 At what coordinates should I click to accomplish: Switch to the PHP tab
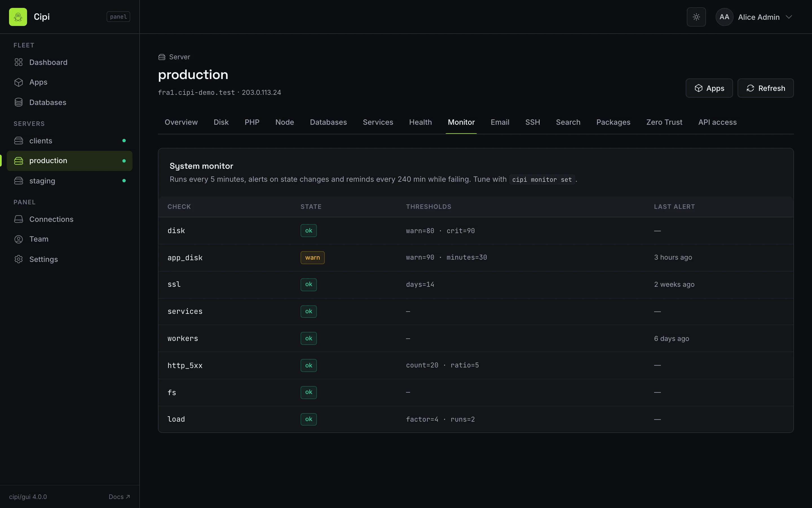coord(252,122)
